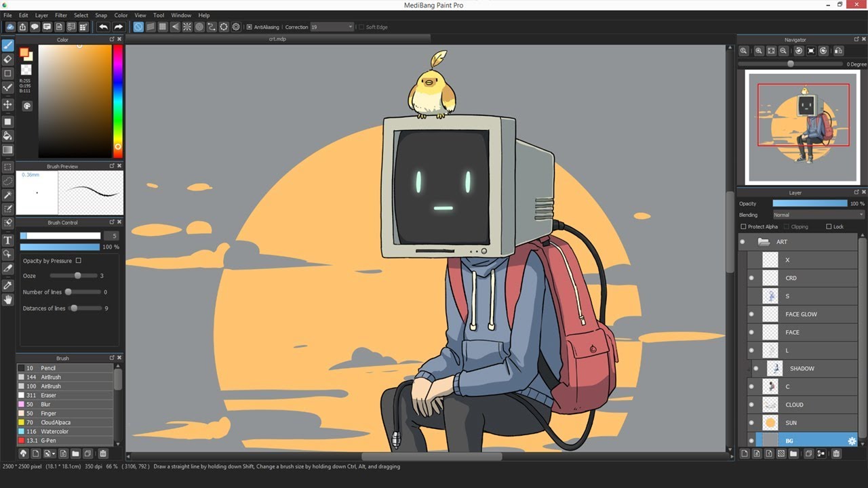Click the Redo arrow in toolbar
This screenshot has height=488, width=868.
point(118,27)
